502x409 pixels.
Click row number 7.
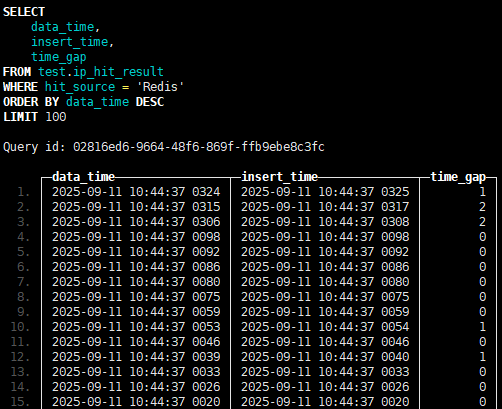[x=23, y=282]
